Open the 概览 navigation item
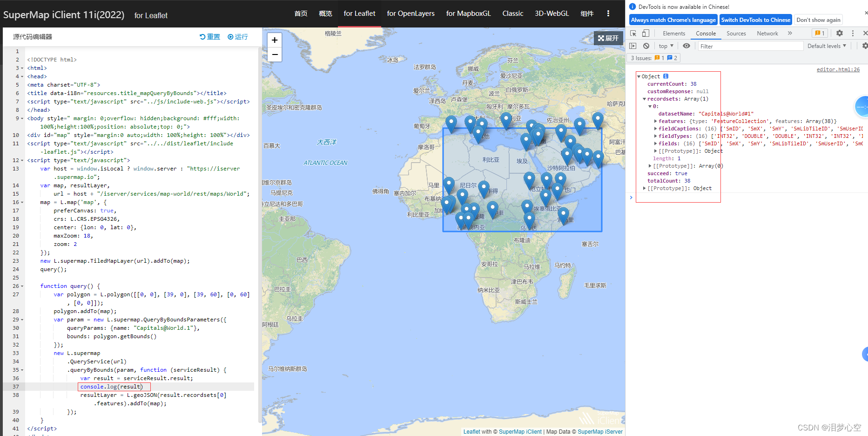The width and height of the screenshot is (868, 436). (325, 14)
